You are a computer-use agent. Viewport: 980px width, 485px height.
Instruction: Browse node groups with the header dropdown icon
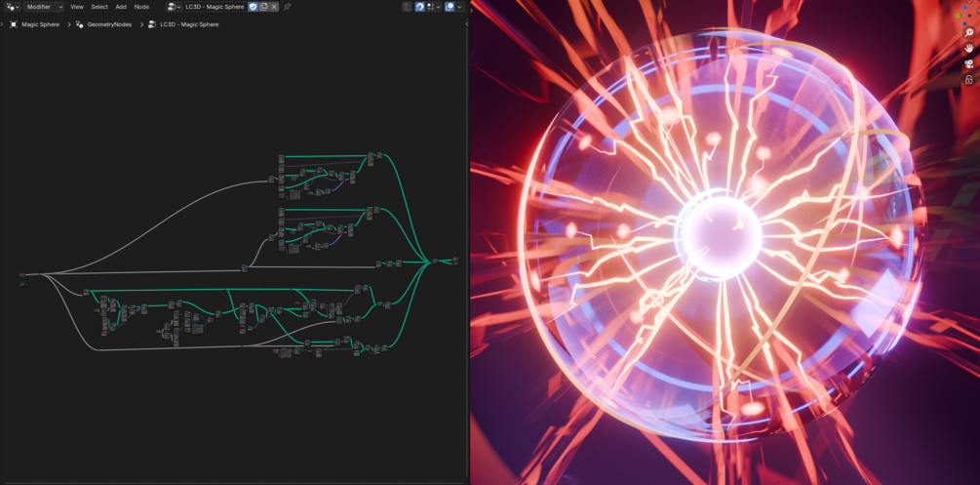[175, 7]
